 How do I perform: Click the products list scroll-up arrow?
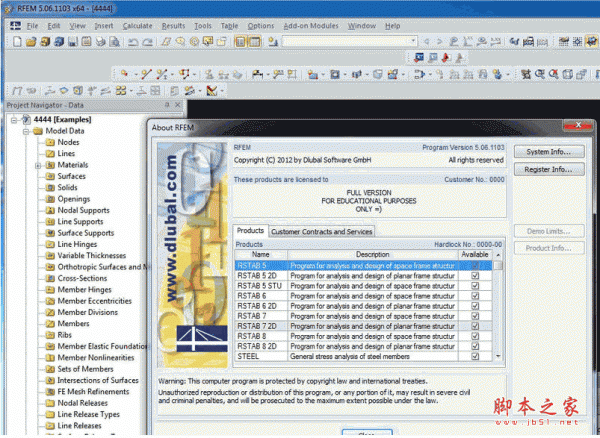(x=498, y=255)
